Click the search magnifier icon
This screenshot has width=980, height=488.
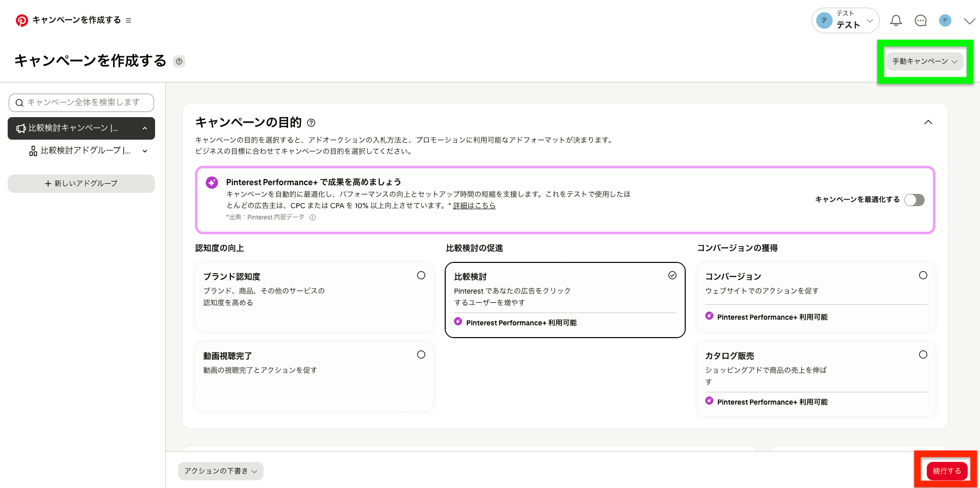19,103
